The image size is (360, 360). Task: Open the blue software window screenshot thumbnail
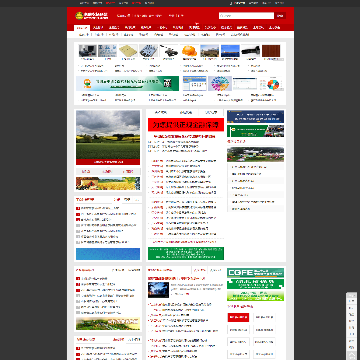(x=195, y=83)
